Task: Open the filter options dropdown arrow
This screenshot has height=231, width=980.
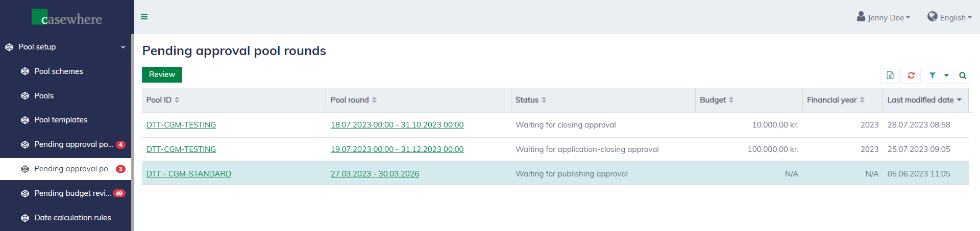Action: pyautogui.click(x=946, y=75)
